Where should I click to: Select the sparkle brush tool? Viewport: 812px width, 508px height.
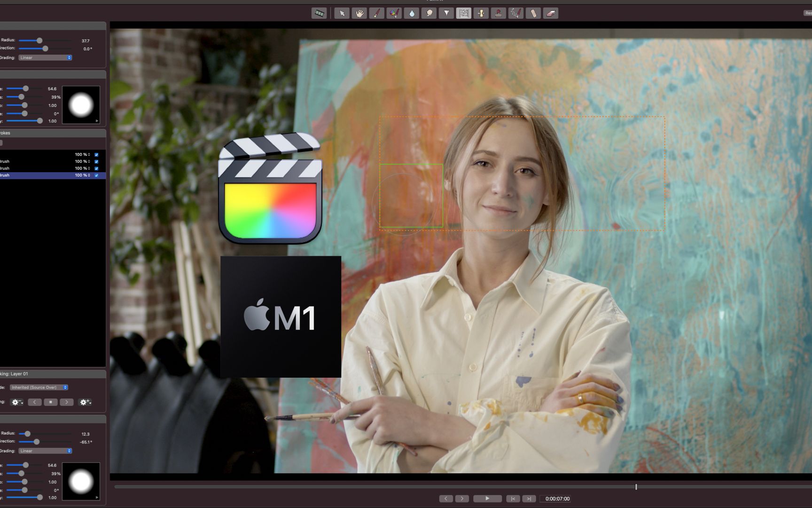(516, 13)
